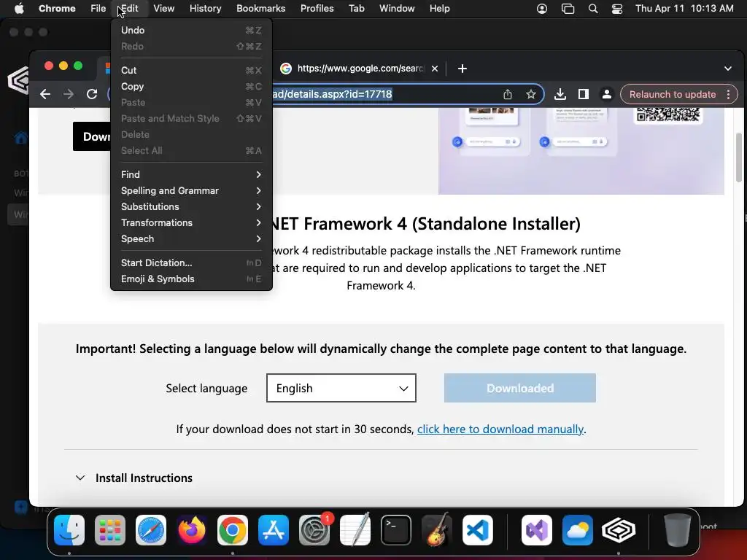Choose Copy from the Edit menu
747x560 pixels.
tap(191, 86)
